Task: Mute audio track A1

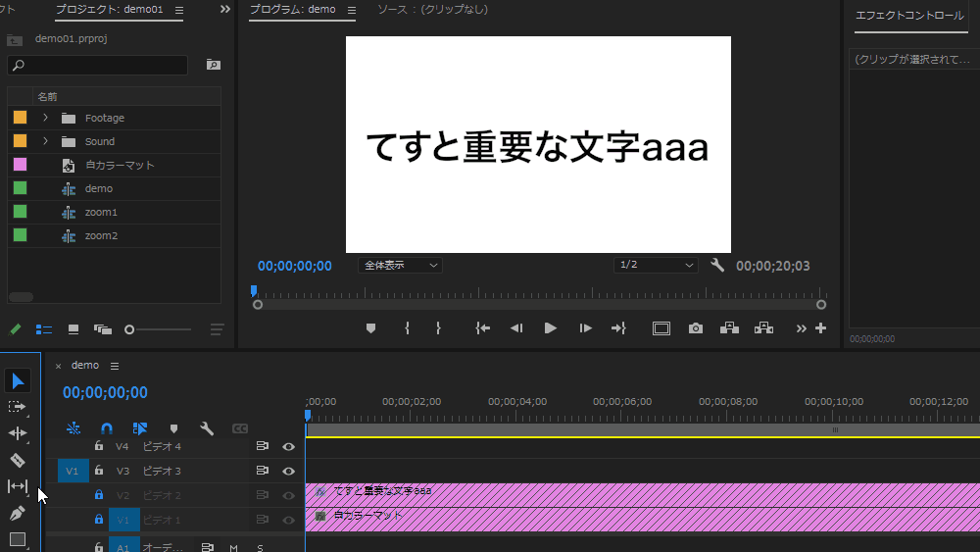Action: [x=234, y=548]
